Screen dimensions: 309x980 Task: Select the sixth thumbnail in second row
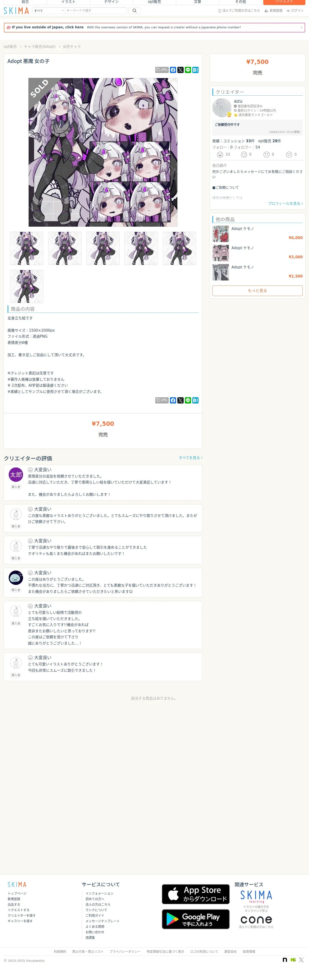click(27, 286)
